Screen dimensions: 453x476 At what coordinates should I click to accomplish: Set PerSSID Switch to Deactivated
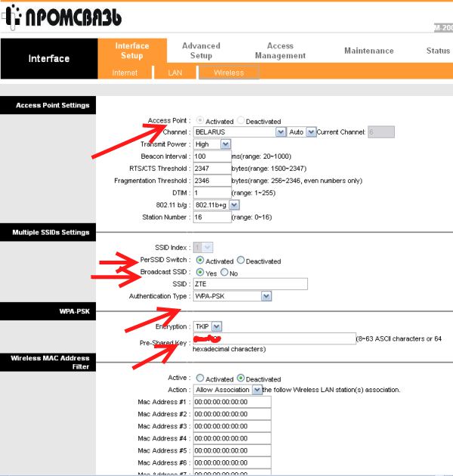pyautogui.click(x=241, y=260)
